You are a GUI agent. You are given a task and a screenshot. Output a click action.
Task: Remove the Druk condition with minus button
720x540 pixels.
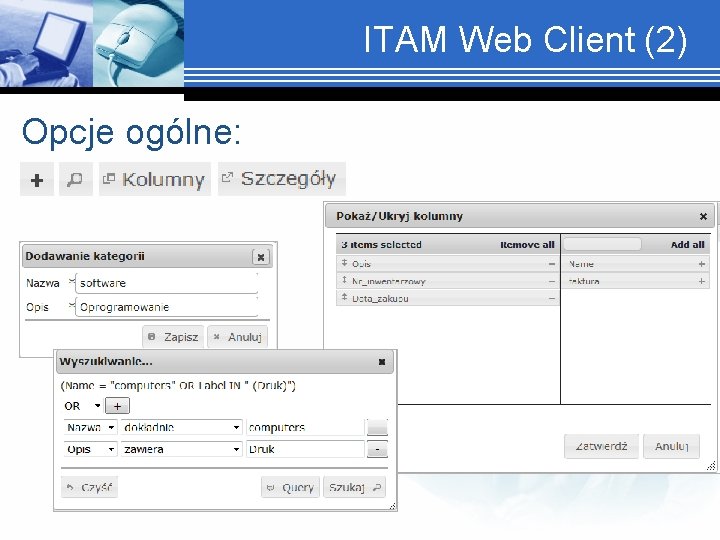377,449
